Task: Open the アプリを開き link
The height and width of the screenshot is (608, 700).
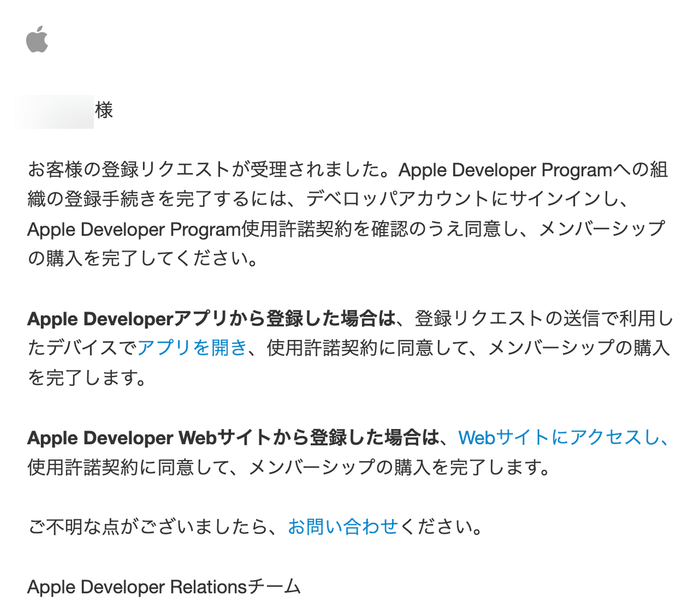Action: [x=192, y=348]
